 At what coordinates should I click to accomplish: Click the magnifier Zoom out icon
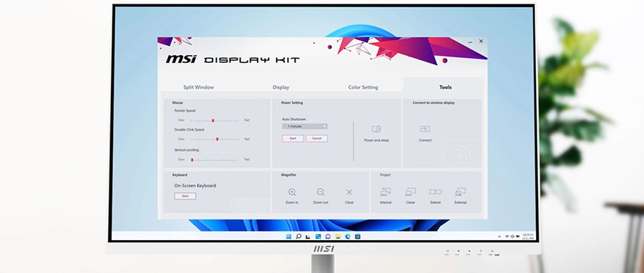pos(321,192)
